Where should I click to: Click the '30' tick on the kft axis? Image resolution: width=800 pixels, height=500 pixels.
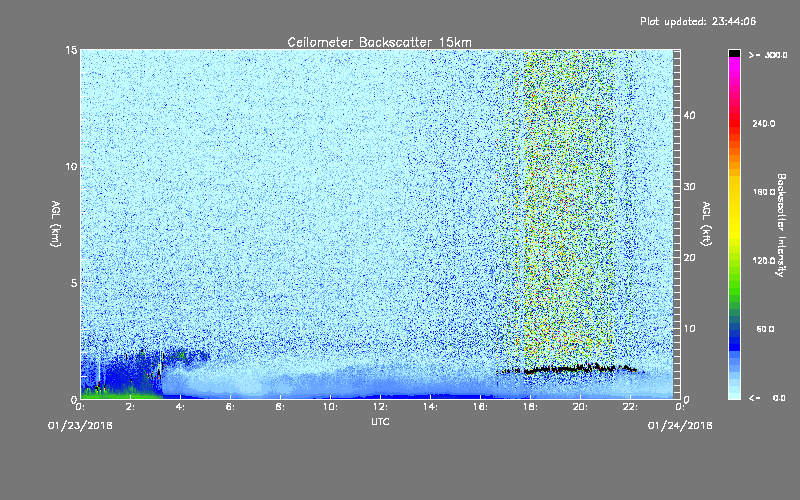coord(689,187)
